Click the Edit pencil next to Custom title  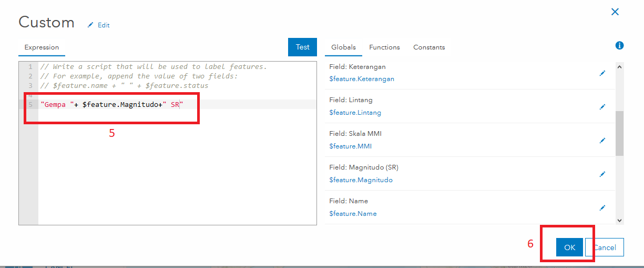(98, 25)
